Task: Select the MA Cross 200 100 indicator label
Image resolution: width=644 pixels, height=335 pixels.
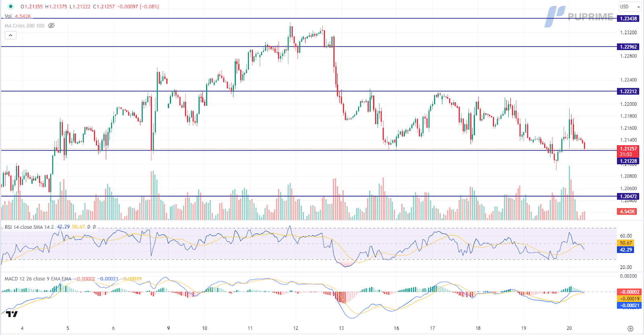Action: (x=25, y=25)
